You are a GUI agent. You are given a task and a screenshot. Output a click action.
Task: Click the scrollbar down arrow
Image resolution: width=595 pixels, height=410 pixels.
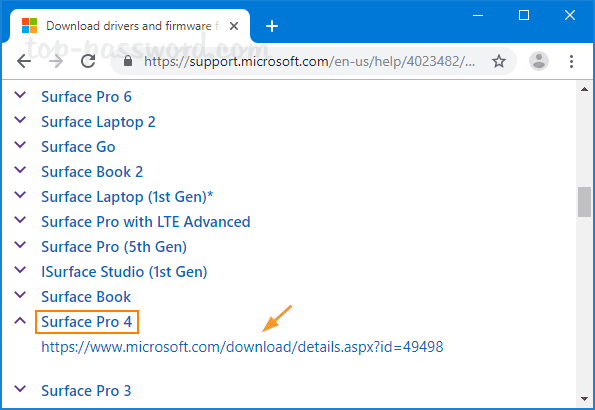coord(584,399)
